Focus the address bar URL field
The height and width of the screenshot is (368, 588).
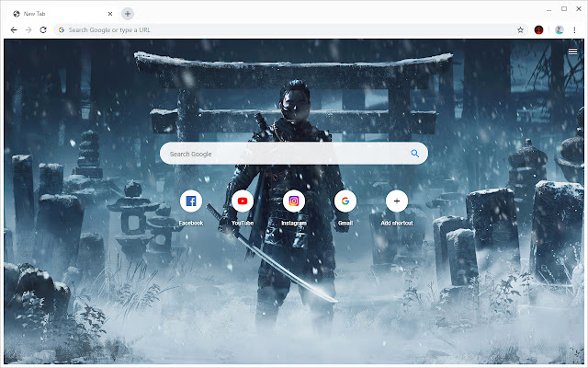(290, 29)
